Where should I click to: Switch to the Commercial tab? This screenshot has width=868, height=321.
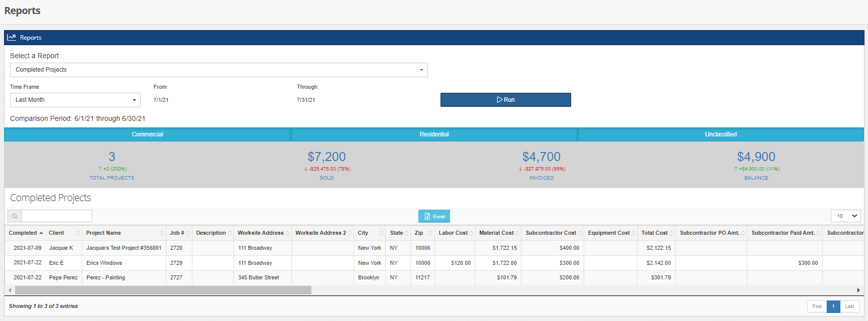tap(147, 134)
